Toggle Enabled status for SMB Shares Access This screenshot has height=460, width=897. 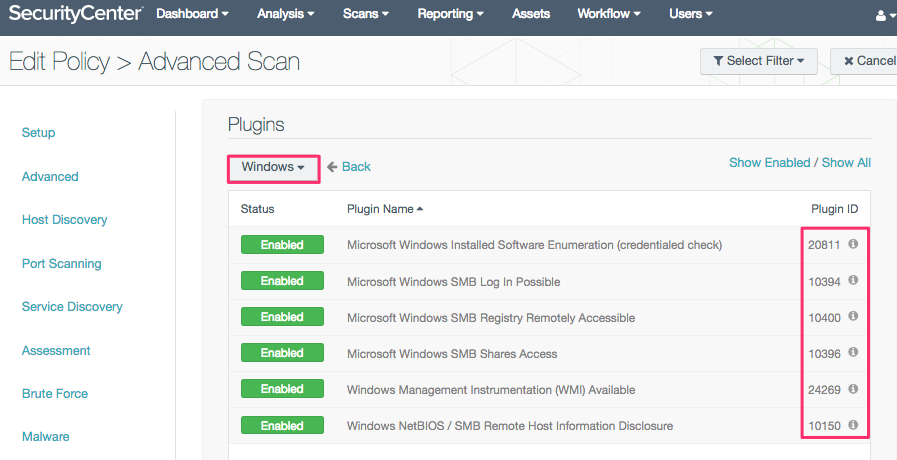(x=282, y=353)
